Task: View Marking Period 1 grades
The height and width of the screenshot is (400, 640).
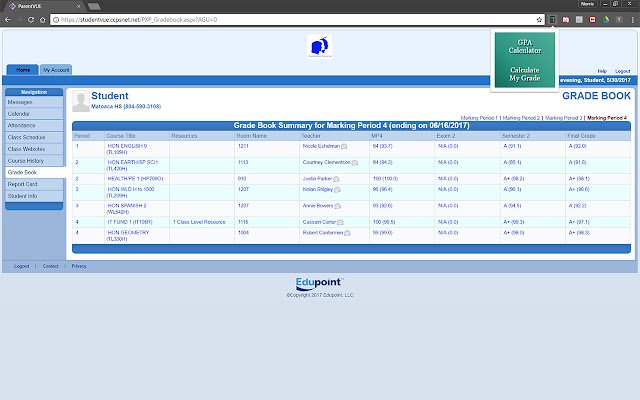Action: pos(479,118)
